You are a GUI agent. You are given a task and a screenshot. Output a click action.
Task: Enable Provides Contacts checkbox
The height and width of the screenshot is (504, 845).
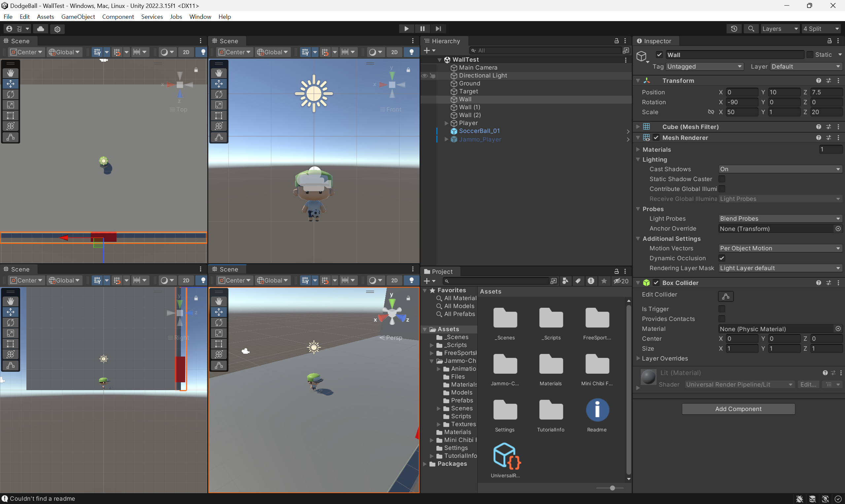pos(722,319)
